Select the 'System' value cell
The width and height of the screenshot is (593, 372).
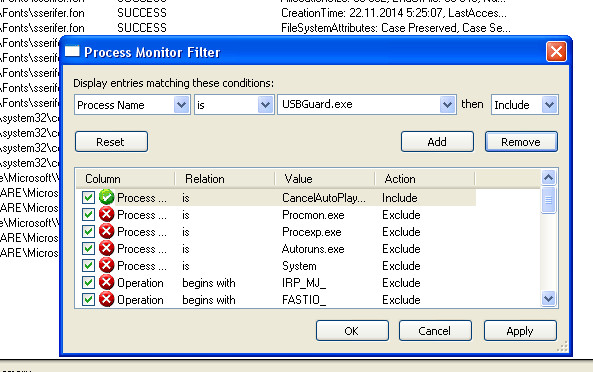(x=299, y=266)
